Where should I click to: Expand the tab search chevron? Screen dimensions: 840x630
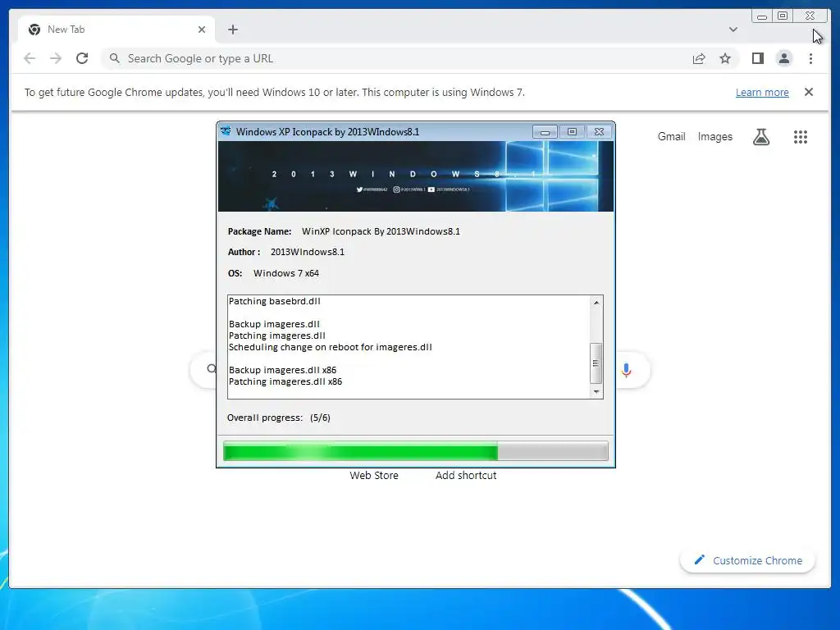[733, 30]
